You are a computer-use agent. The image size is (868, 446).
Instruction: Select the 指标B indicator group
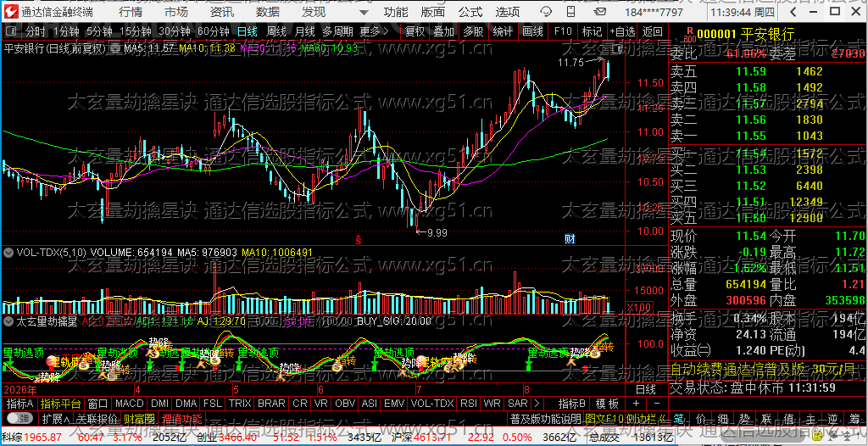(572, 404)
